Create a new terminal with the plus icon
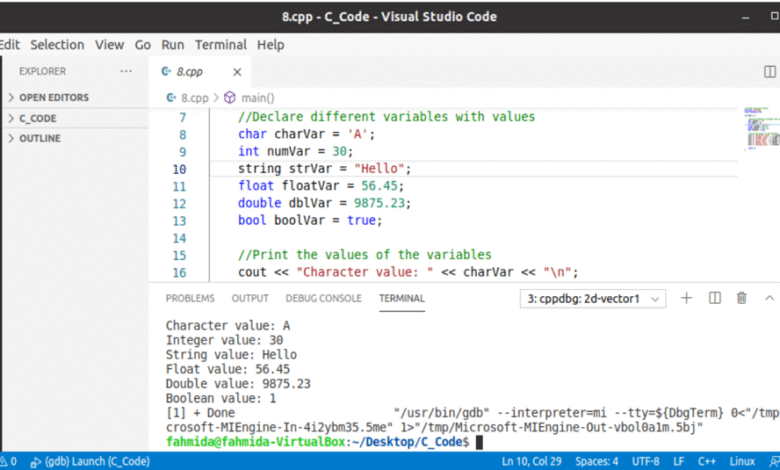780x470 pixels. [x=687, y=298]
